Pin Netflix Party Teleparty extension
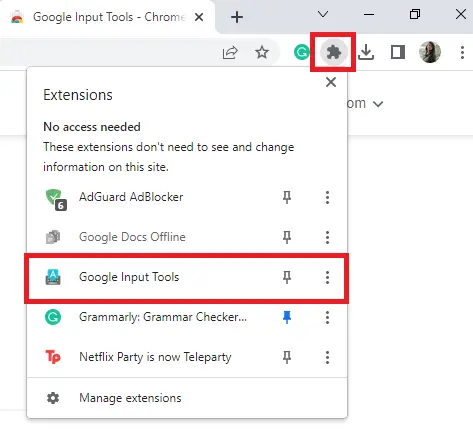 point(287,357)
